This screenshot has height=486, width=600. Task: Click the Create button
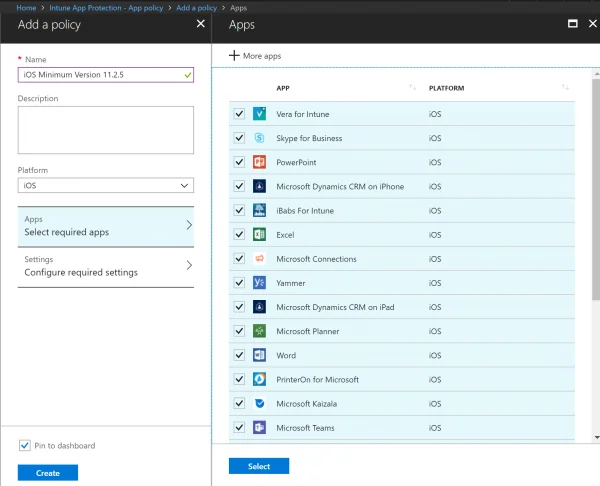pyautogui.click(x=48, y=473)
